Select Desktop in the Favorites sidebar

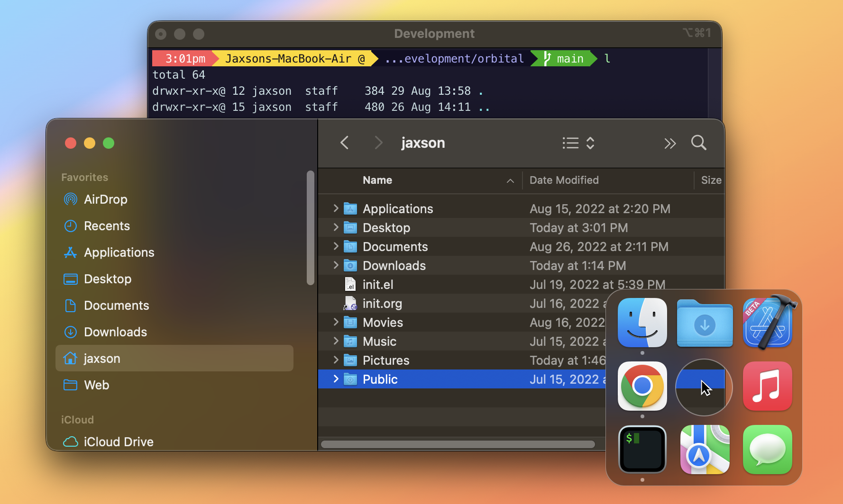tap(174, 279)
